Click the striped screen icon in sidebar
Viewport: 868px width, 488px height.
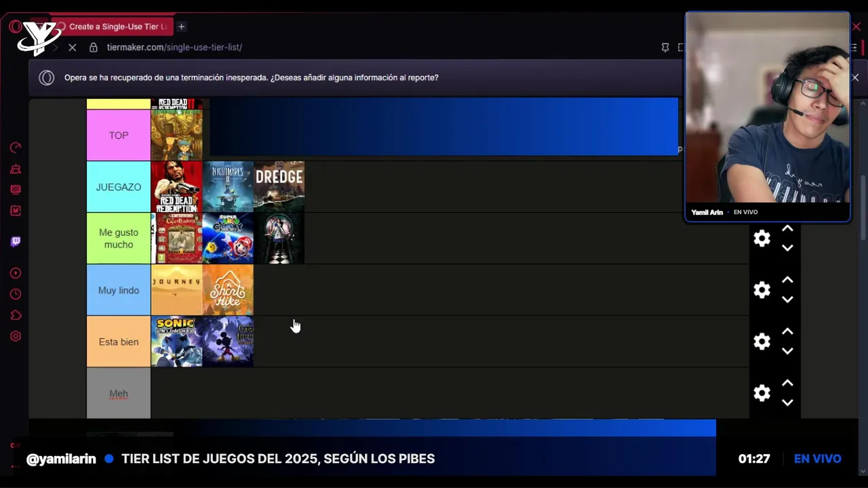(16, 190)
